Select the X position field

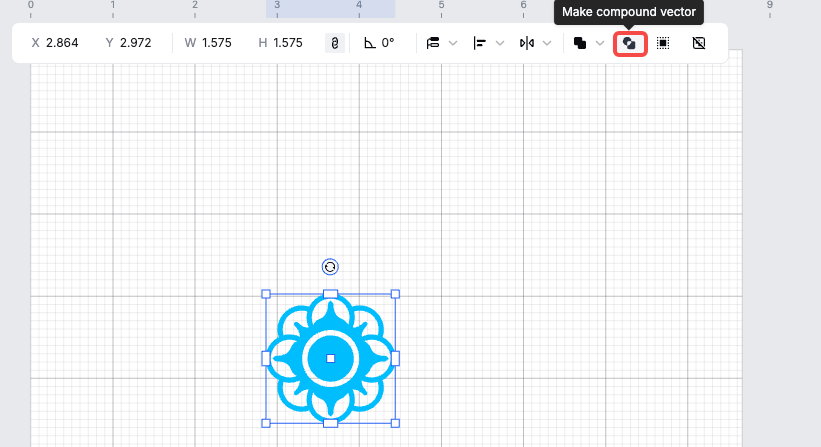coord(62,43)
